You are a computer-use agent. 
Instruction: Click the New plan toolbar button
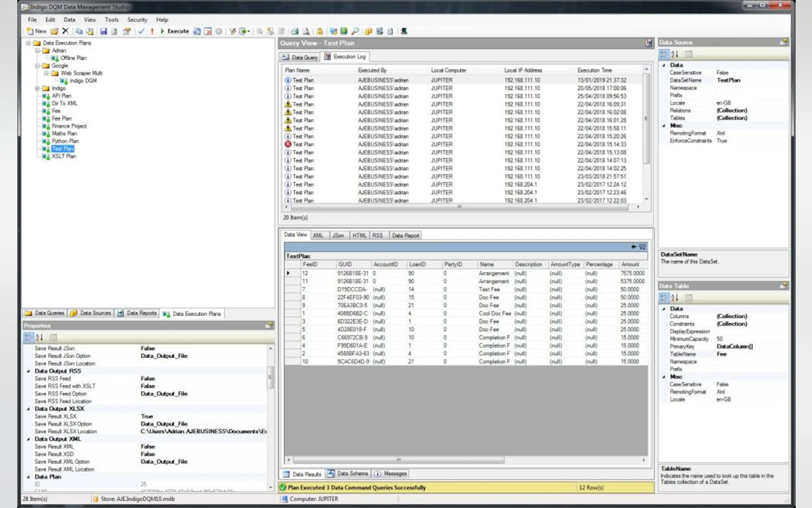(x=36, y=31)
